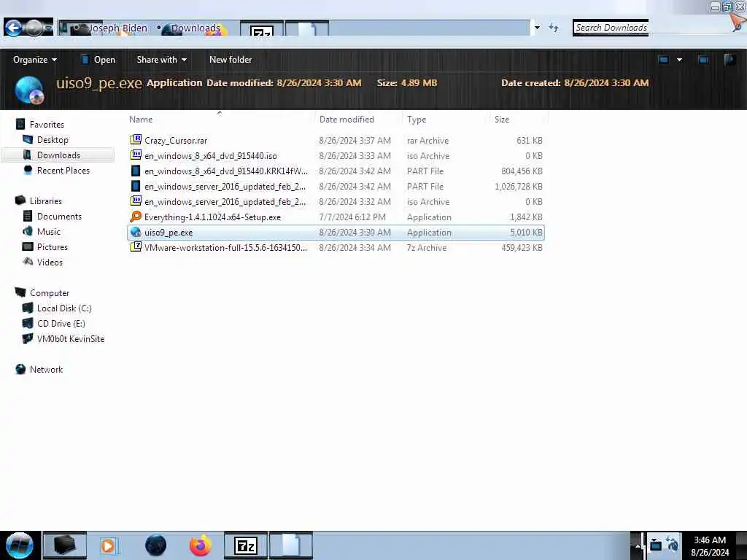Click the blank document taskbar item
Viewport: 747px width, 560px height.
tap(290, 545)
